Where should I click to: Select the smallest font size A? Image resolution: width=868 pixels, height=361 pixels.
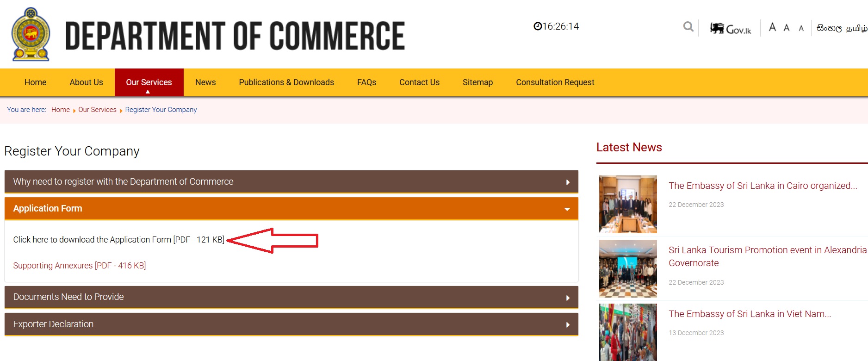pyautogui.click(x=801, y=28)
